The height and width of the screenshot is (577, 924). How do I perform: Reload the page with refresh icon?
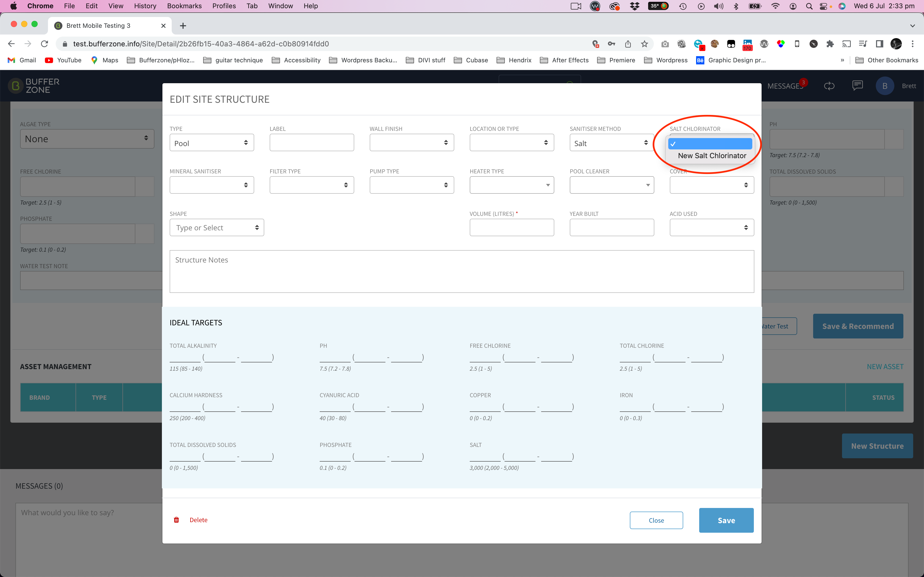(x=44, y=44)
